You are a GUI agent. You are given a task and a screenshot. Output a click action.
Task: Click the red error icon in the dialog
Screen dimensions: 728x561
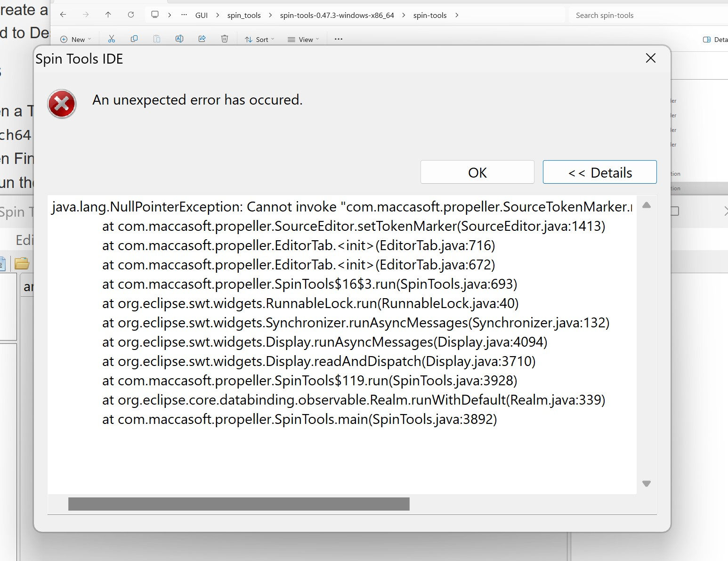pyautogui.click(x=62, y=104)
